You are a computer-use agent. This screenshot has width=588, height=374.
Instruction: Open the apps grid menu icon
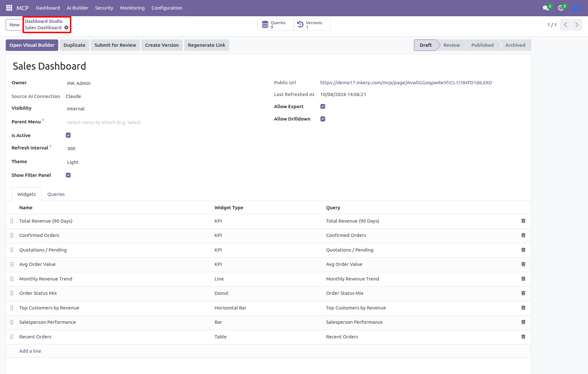coord(9,8)
